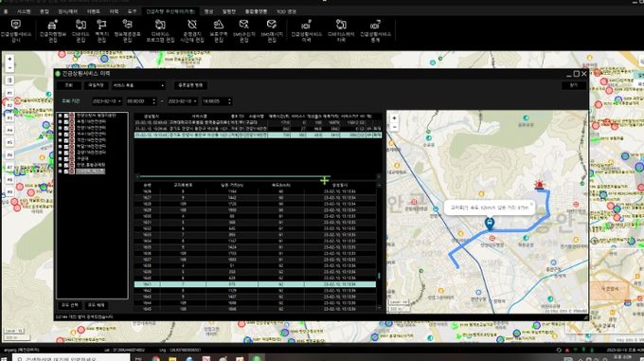This screenshot has height=361, width=644.
Task: Toggle the checkbox of the topmost tree entry
Action: click(x=66, y=116)
